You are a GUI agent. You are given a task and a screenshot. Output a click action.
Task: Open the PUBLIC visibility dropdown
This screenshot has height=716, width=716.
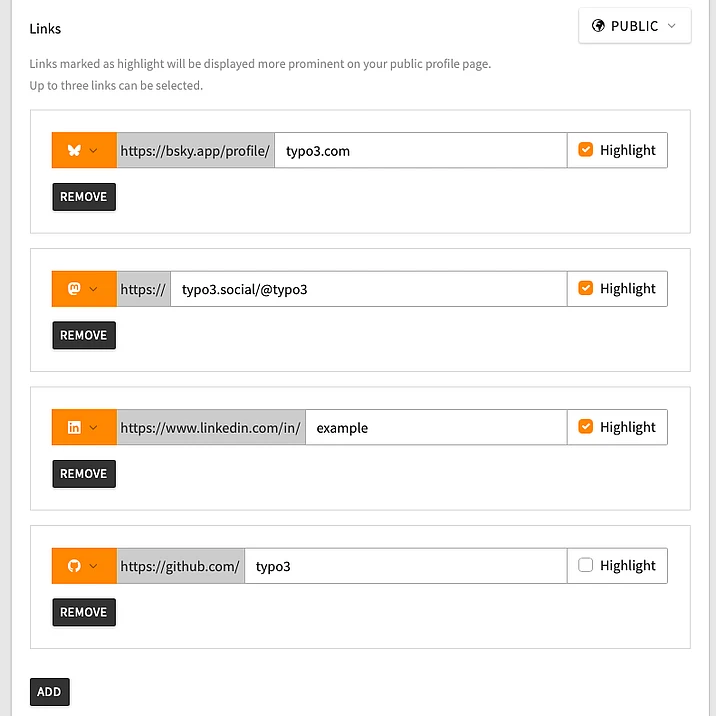(634, 26)
